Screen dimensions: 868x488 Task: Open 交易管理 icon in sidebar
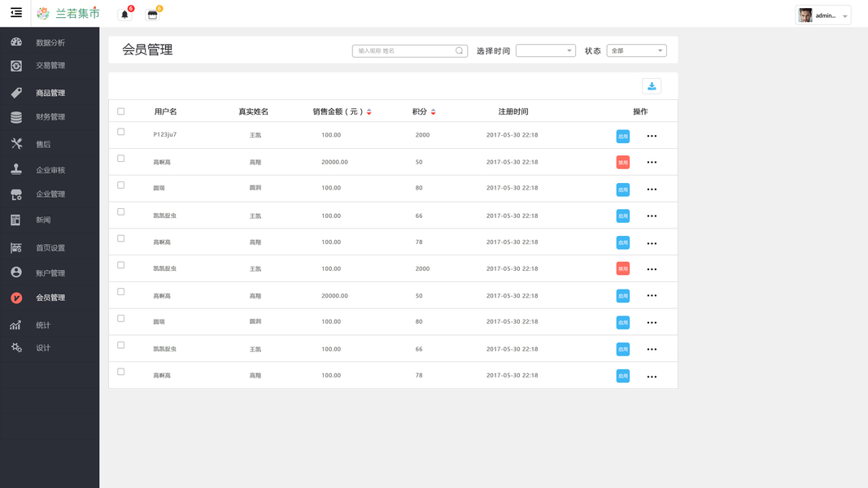(16, 66)
